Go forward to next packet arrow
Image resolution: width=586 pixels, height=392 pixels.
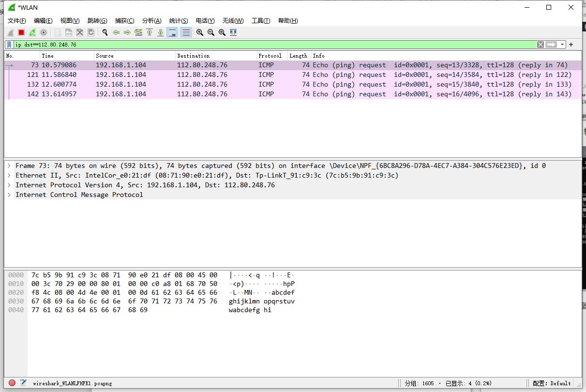(x=127, y=32)
